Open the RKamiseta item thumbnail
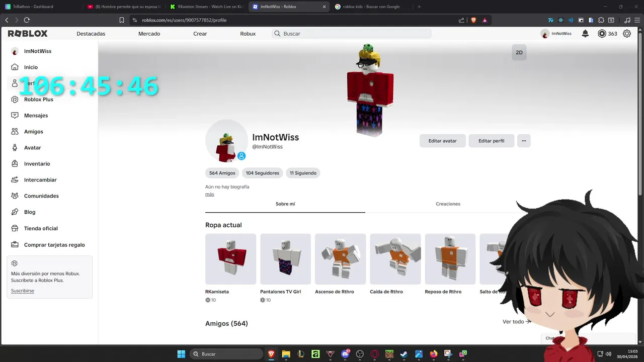Image resolution: width=644 pixels, height=362 pixels. point(230,259)
